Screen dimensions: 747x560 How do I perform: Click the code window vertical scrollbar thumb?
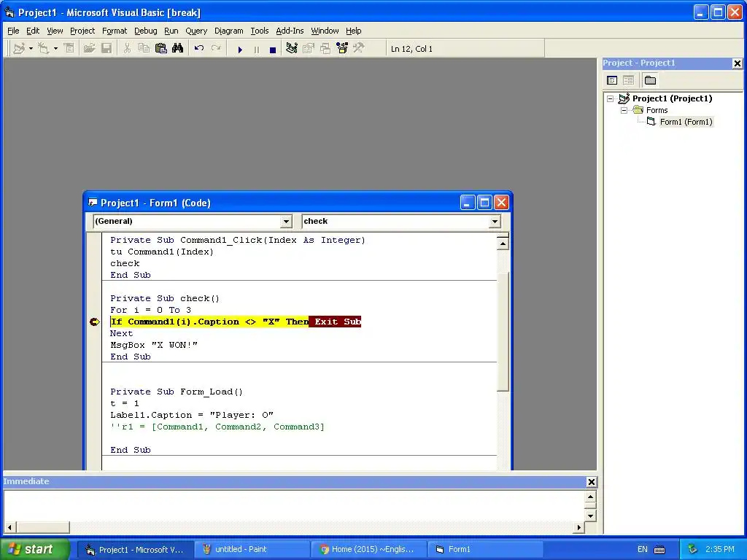point(503,332)
